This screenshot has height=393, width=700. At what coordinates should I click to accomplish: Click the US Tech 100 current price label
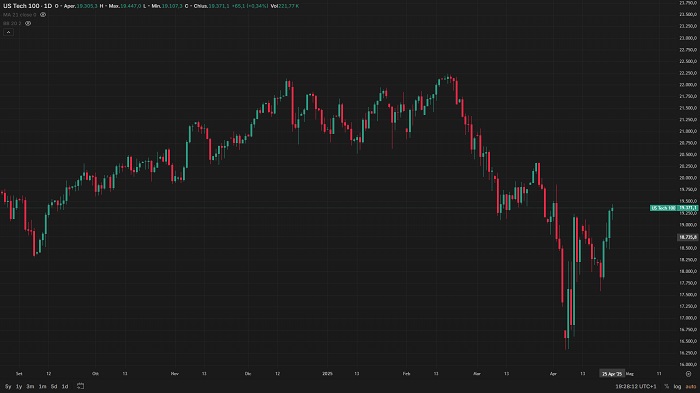[x=674, y=208]
